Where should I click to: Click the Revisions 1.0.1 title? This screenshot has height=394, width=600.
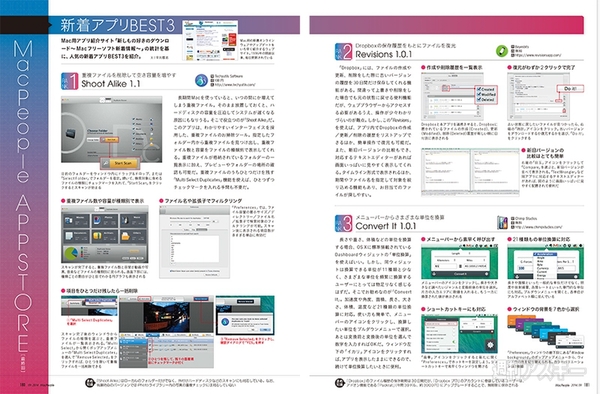click(x=383, y=55)
